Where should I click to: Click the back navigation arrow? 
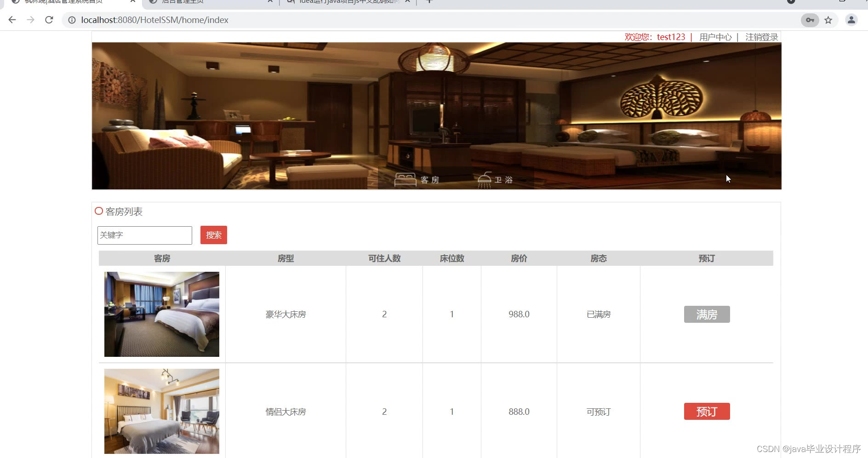tap(11, 20)
